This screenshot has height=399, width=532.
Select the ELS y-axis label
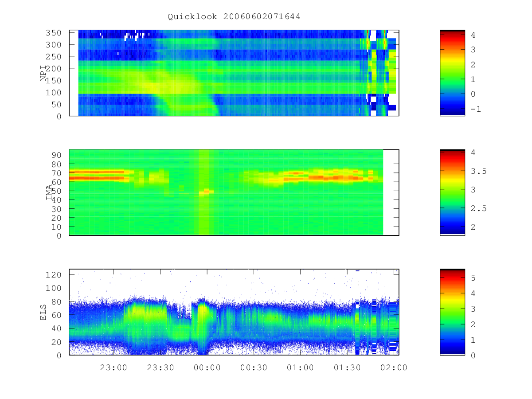click(43, 312)
